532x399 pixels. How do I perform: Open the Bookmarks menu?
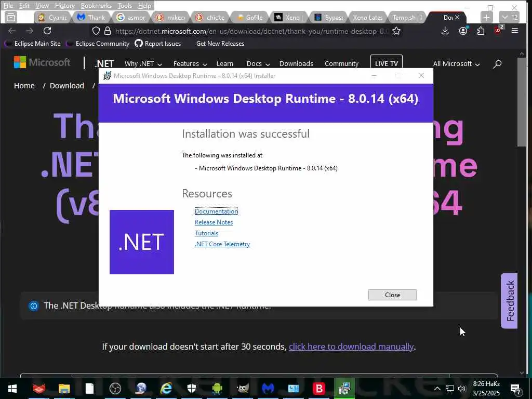tap(96, 5)
